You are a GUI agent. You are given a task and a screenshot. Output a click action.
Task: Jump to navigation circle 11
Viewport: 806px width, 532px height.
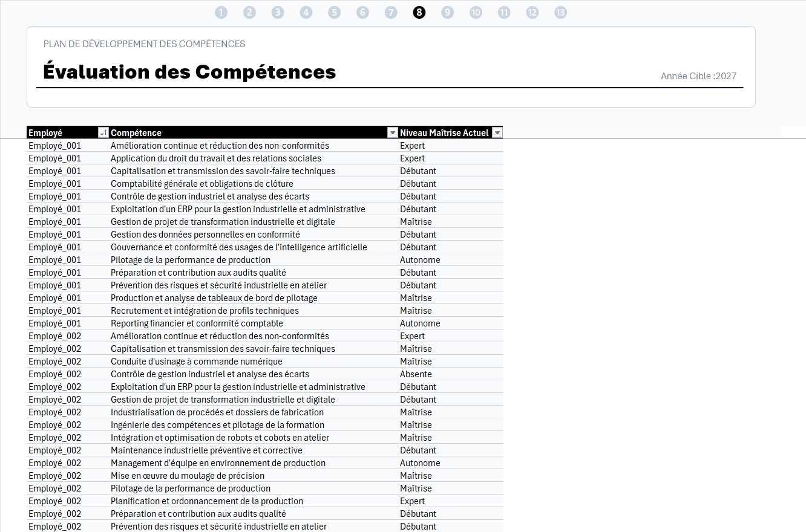coord(504,12)
